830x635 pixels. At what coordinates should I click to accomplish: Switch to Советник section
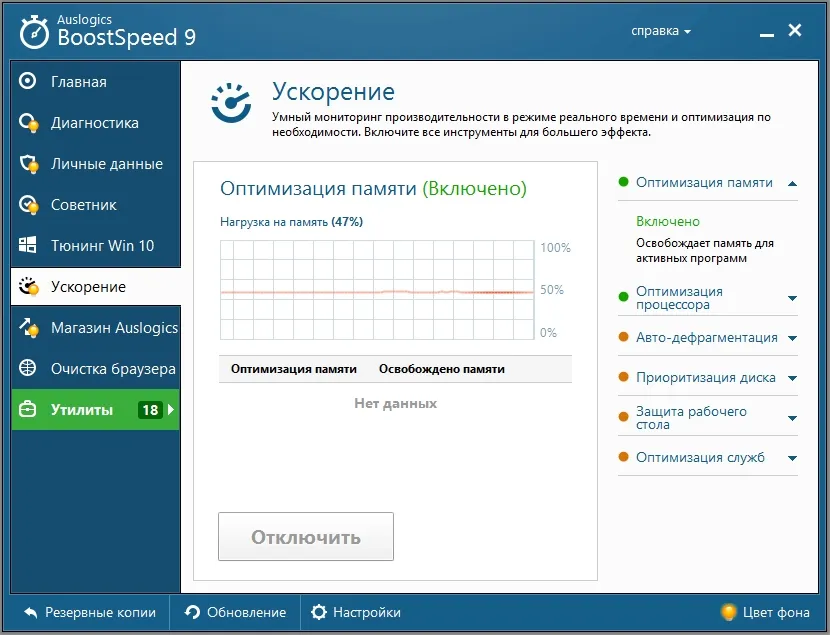pyautogui.click(x=96, y=205)
